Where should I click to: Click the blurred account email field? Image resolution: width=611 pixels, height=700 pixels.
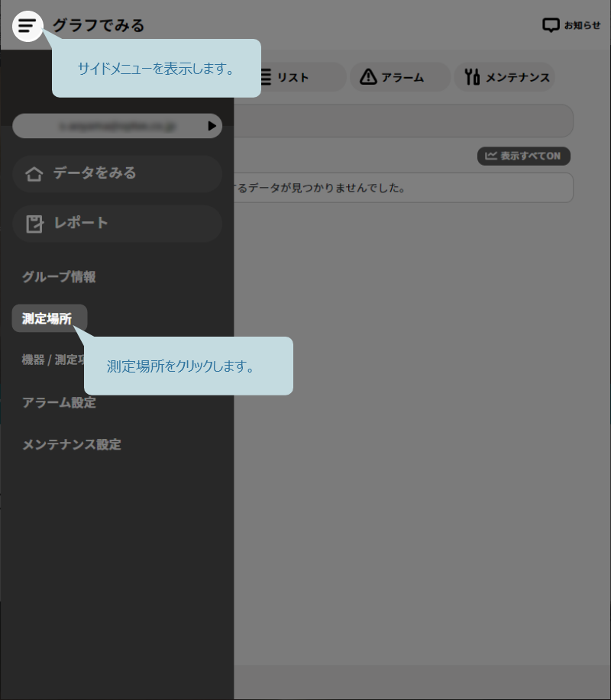pyautogui.click(x=117, y=126)
